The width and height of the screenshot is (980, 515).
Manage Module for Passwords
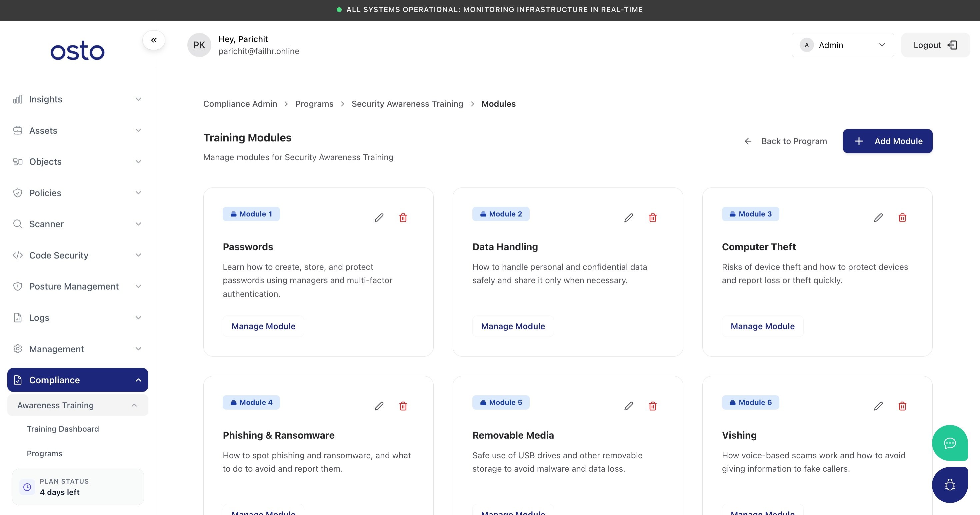[x=263, y=326]
